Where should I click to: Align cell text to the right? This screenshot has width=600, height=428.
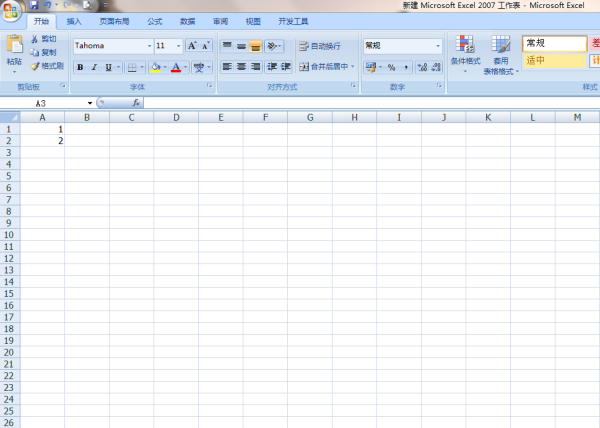[x=255, y=67]
